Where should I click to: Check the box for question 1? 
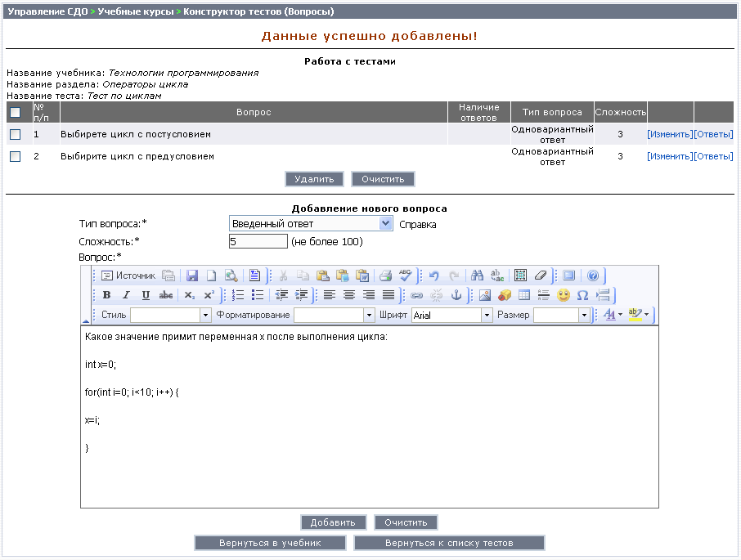(x=15, y=135)
